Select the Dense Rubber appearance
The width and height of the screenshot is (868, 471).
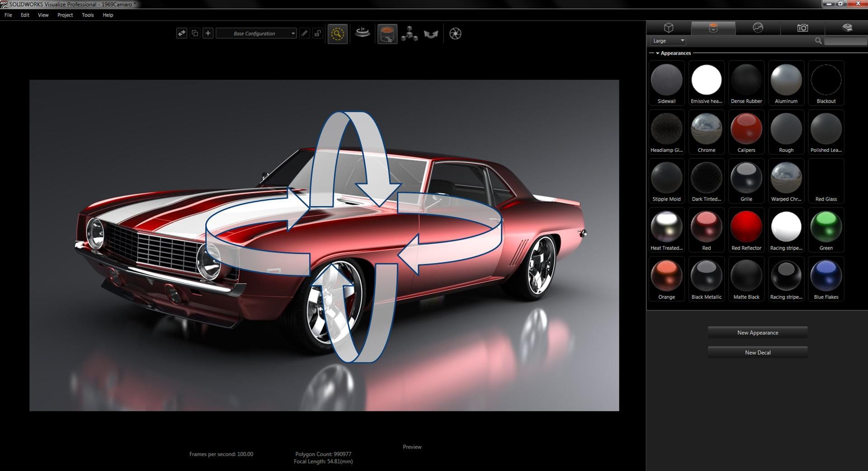coord(746,84)
